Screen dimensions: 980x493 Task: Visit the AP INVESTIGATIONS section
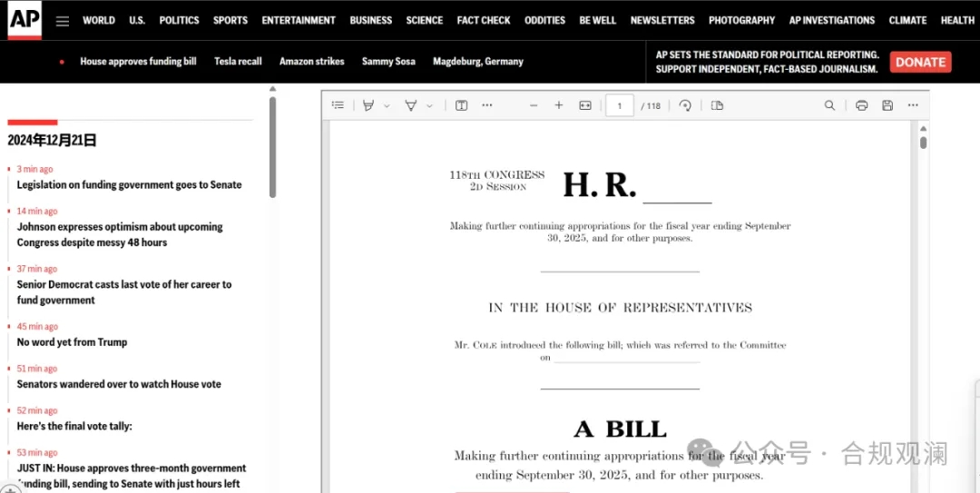click(x=832, y=20)
